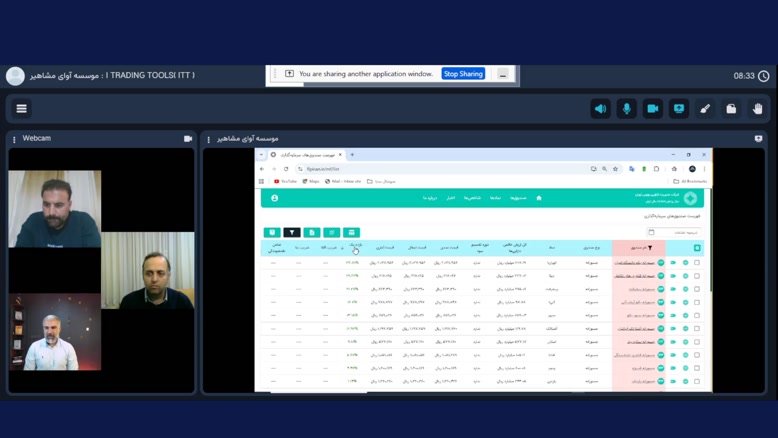This screenshot has height=438, width=778.
Task: Click the screen share icon
Action: tap(679, 108)
